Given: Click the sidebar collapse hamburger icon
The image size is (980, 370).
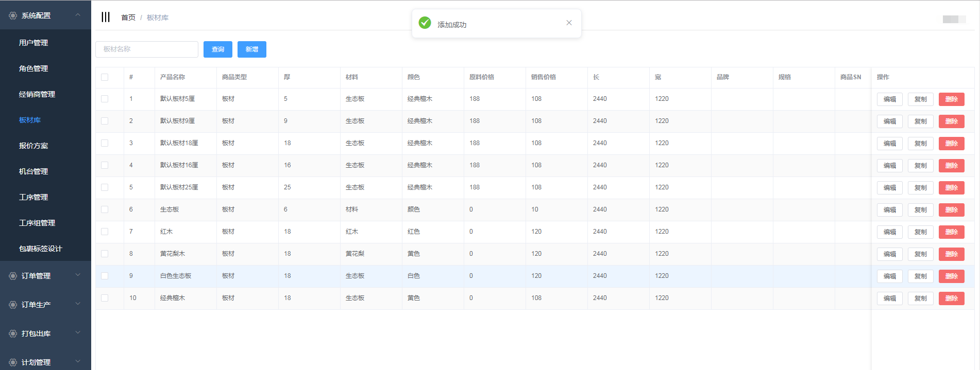Looking at the screenshot, I should [x=106, y=17].
